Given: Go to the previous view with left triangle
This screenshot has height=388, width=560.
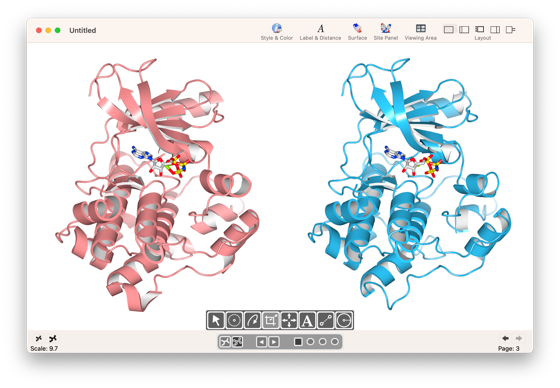Looking at the screenshot, I should click(261, 342).
